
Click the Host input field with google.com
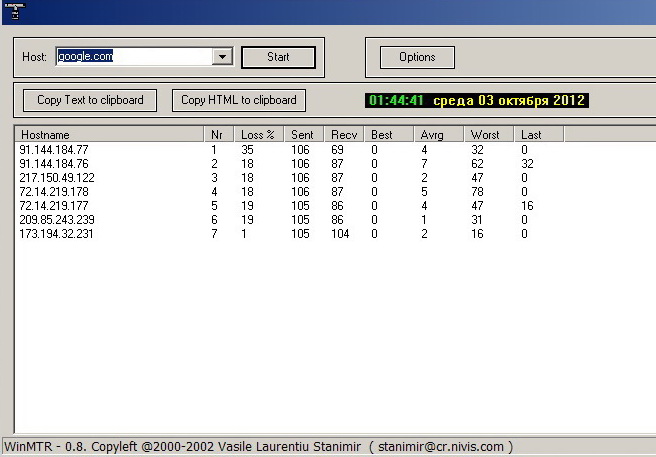tap(134, 57)
